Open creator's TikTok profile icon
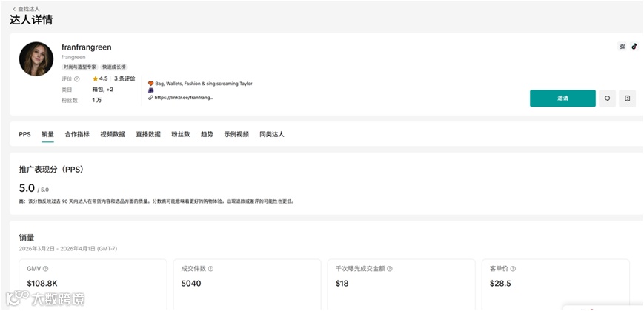The height and width of the screenshot is (311, 644). (634, 47)
